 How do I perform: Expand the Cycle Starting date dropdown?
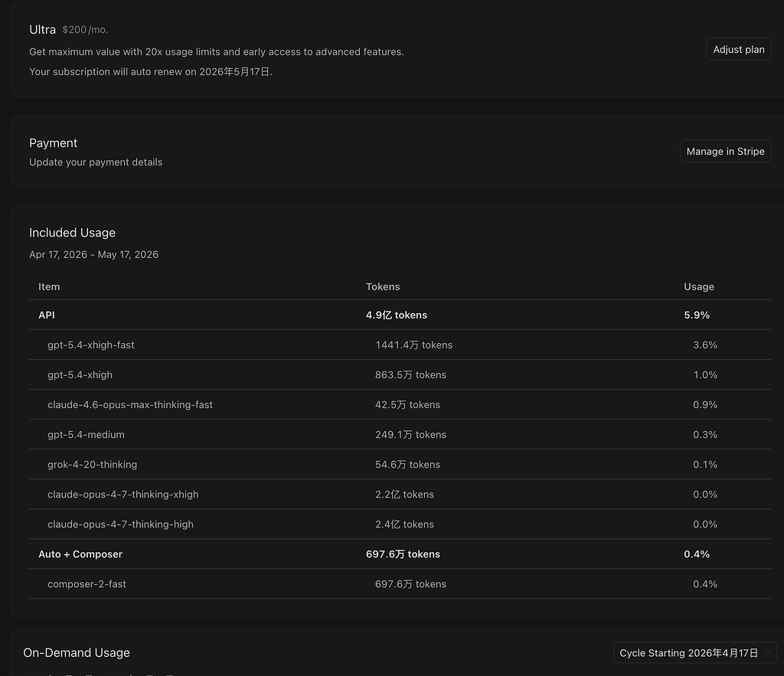pos(694,653)
